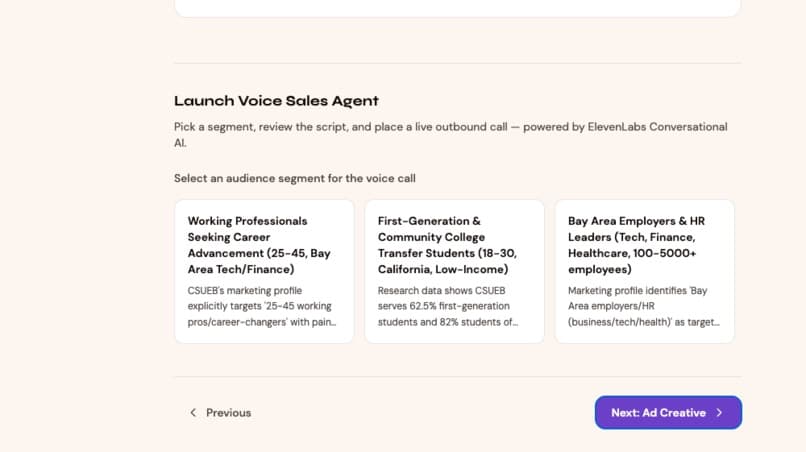806x452 pixels.
Task: Click the "Healthcare, 100-5000+ employees)" title line
Action: click(x=632, y=261)
